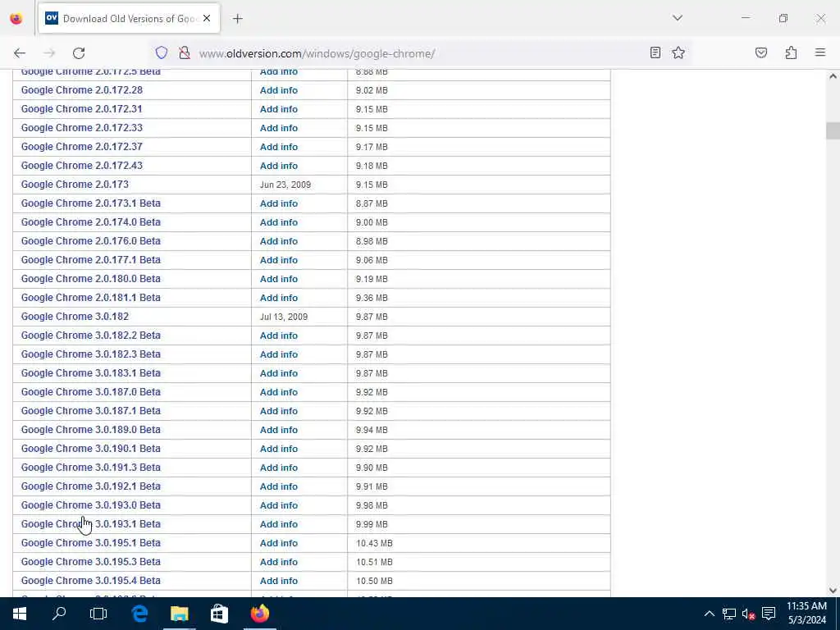Switch to Firefox on the taskbar
Screen dimensions: 840x630
pyautogui.click(x=260, y=614)
